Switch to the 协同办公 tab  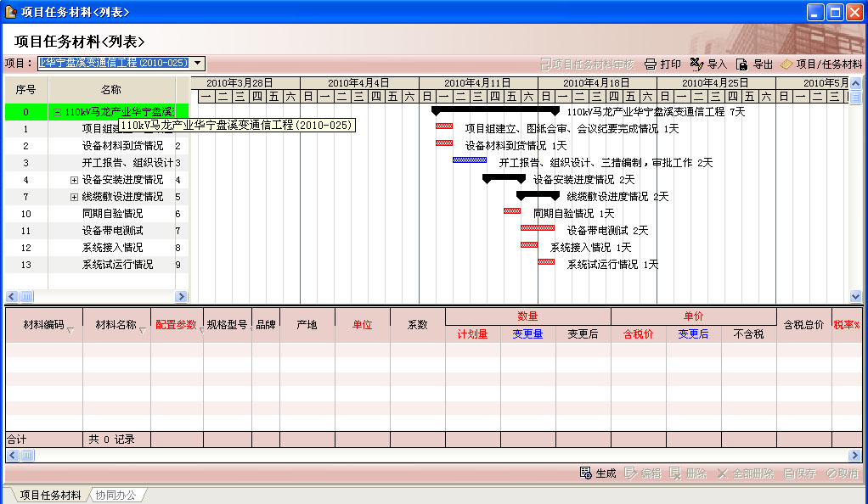coord(116,495)
